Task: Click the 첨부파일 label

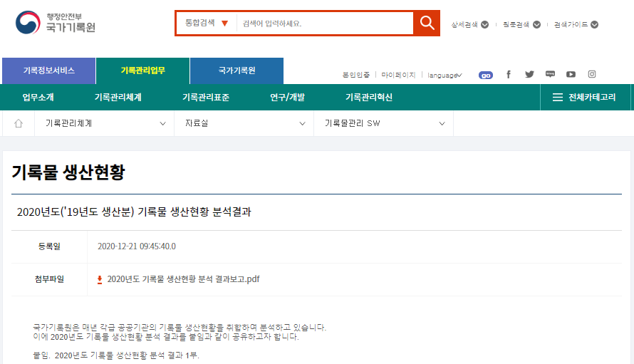Action: 49,279
